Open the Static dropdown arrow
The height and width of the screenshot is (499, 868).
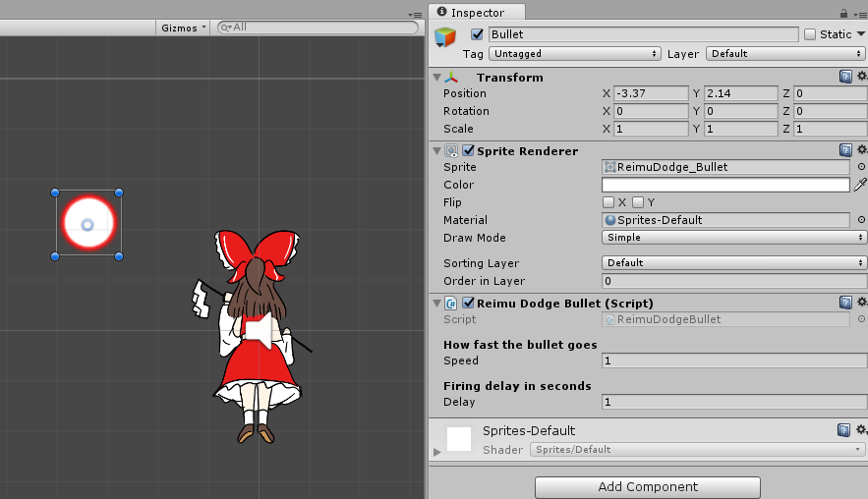861,34
